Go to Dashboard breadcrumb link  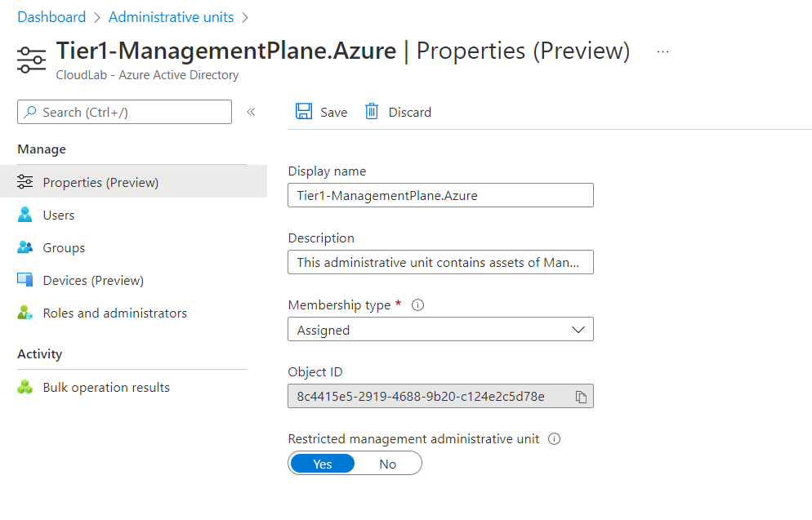point(51,17)
